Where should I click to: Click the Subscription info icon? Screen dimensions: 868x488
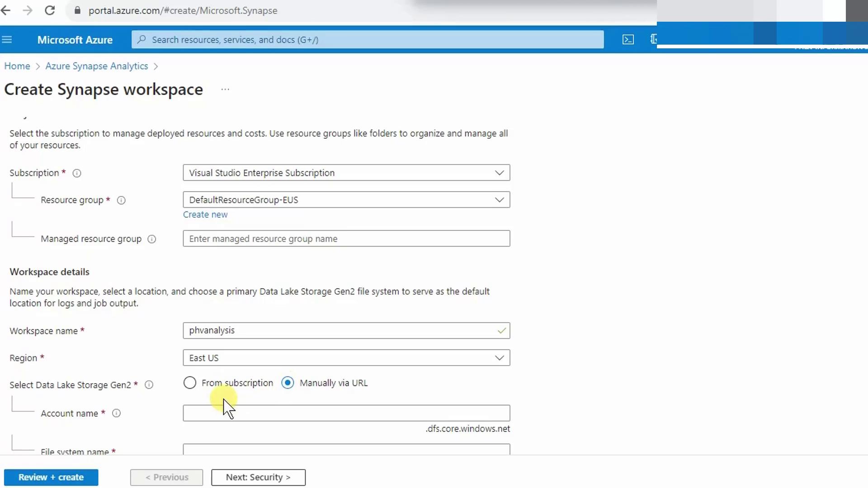(x=77, y=173)
